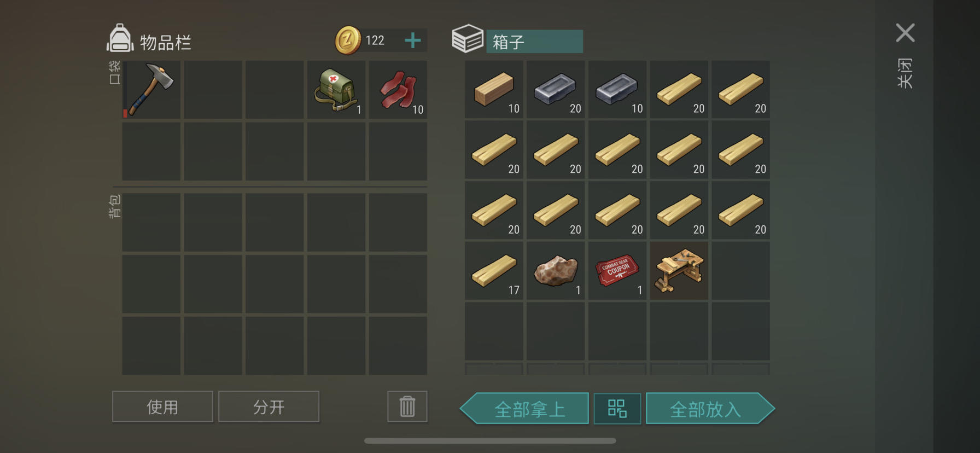The image size is (980, 453).
Task: Select the red Combat Gear Coupon
Action: click(617, 271)
